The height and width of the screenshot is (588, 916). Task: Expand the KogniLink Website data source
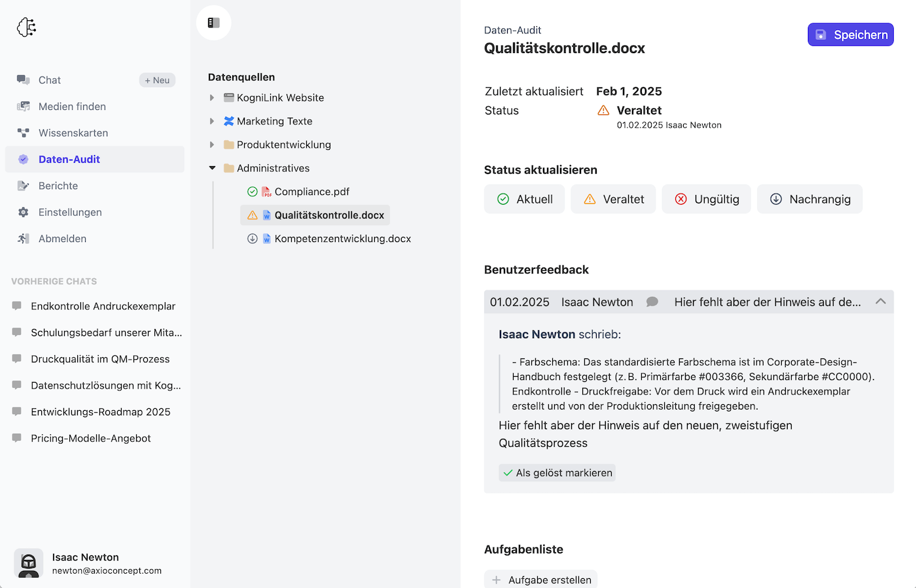click(x=211, y=97)
